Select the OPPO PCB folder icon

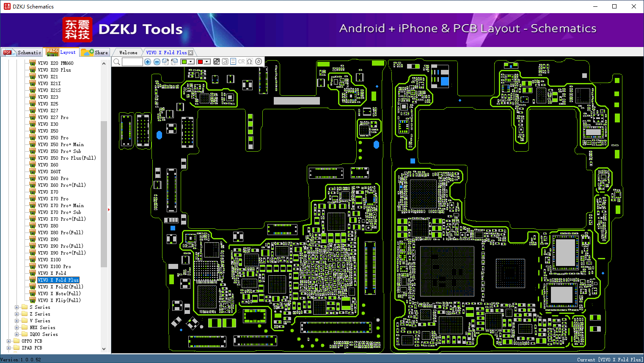[x=17, y=341]
